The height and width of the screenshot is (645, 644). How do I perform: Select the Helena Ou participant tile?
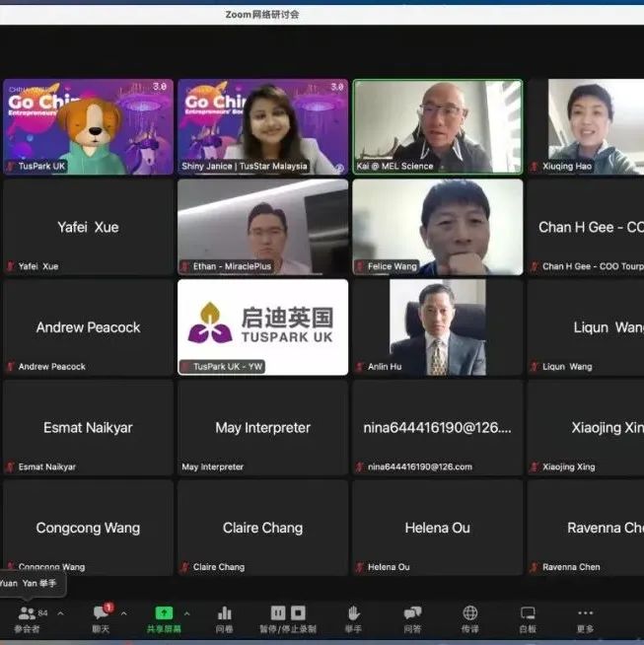[x=438, y=528]
